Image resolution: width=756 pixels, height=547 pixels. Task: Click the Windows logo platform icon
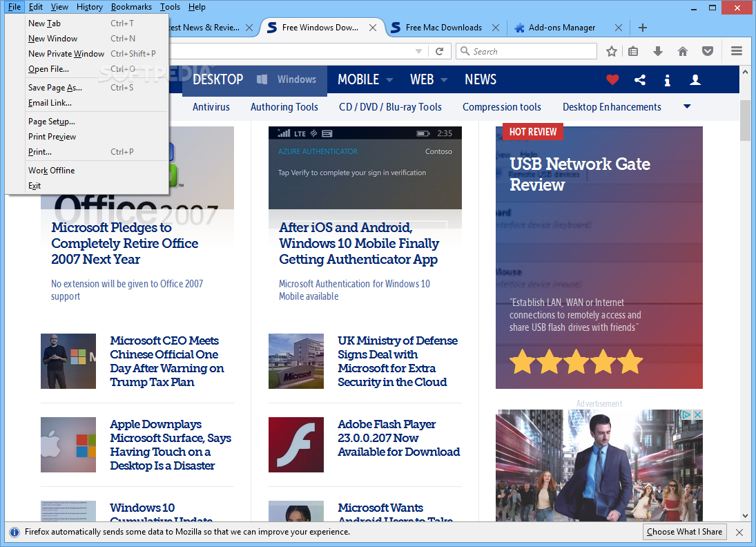(262, 79)
